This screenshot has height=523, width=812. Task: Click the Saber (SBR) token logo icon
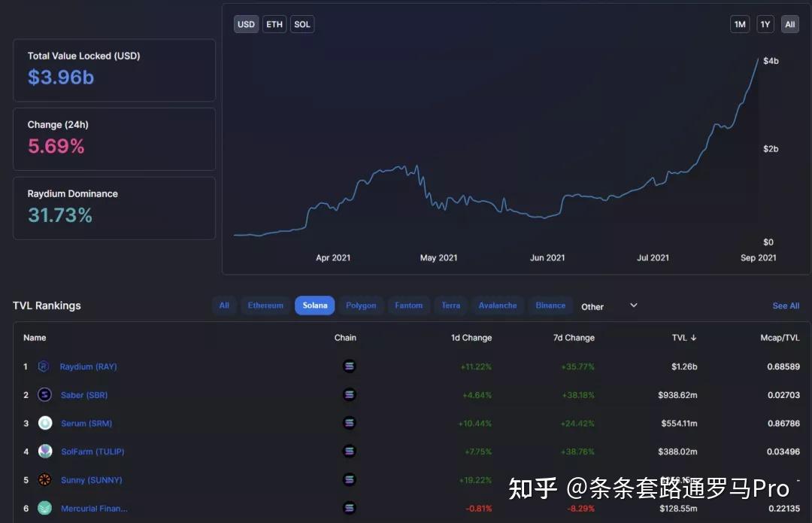point(44,395)
